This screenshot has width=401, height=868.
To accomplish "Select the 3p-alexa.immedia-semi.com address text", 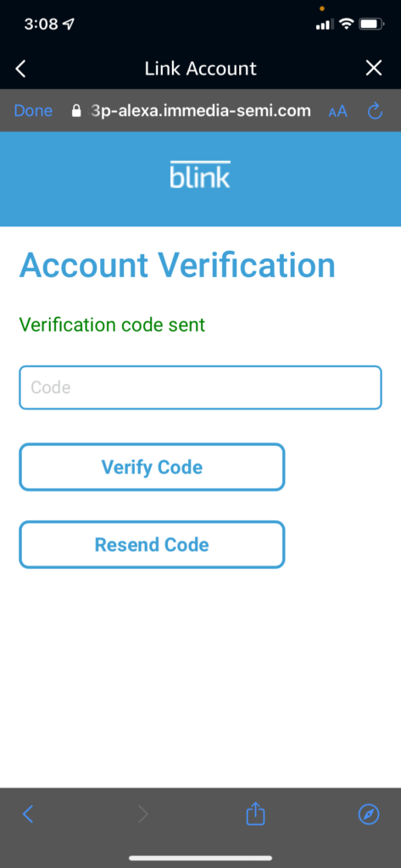I will point(199,111).
